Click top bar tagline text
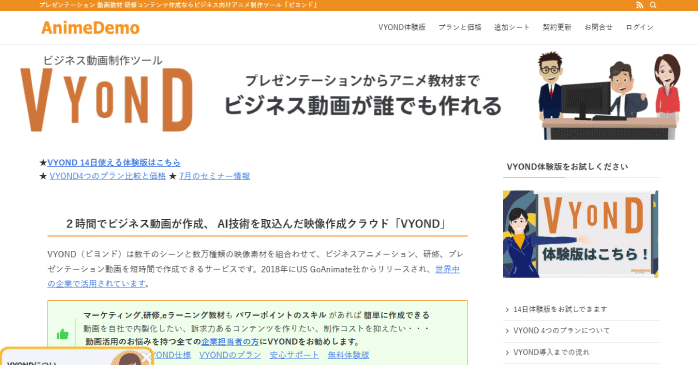698x365 pixels. click(178, 5)
